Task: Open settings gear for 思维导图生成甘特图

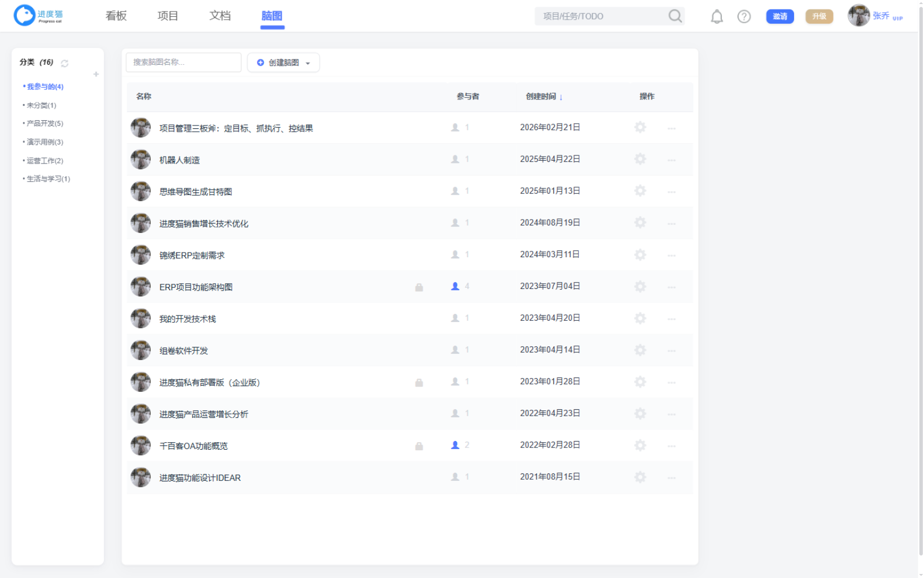Action: click(640, 191)
